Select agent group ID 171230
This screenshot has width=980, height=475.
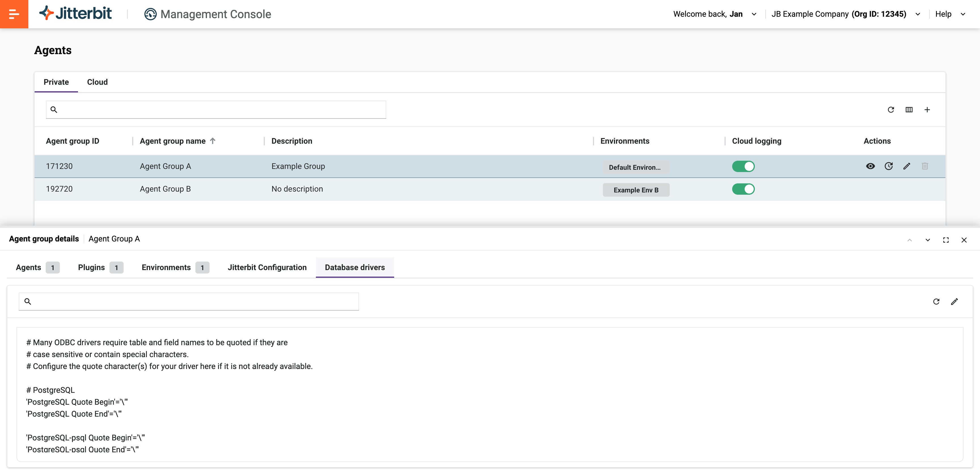[x=59, y=166]
